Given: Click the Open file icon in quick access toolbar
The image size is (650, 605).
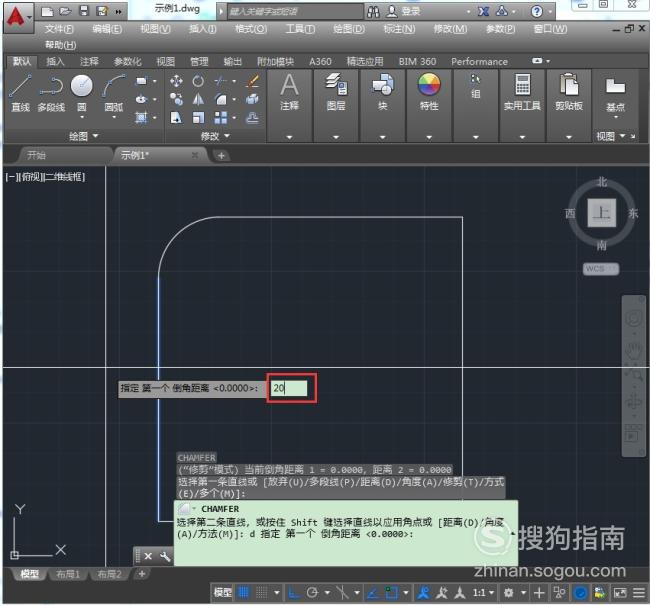Looking at the screenshot, I should click(x=65, y=11).
